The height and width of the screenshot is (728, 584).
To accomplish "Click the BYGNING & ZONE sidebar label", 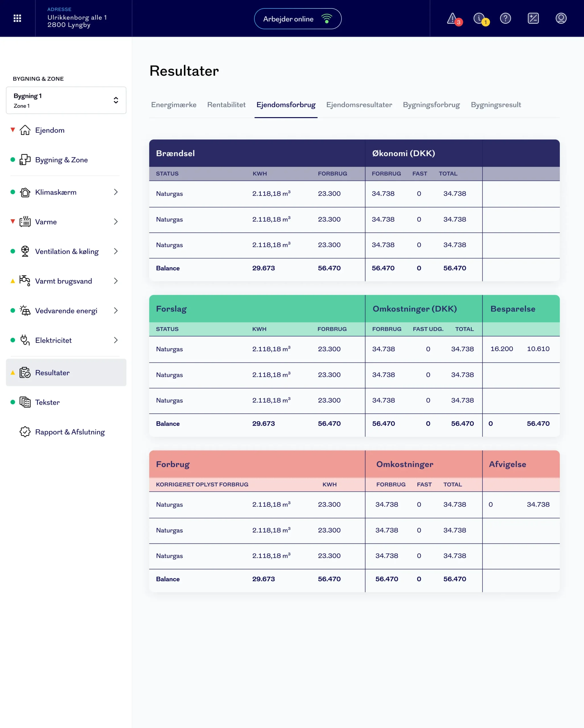I will [x=38, y=79].
